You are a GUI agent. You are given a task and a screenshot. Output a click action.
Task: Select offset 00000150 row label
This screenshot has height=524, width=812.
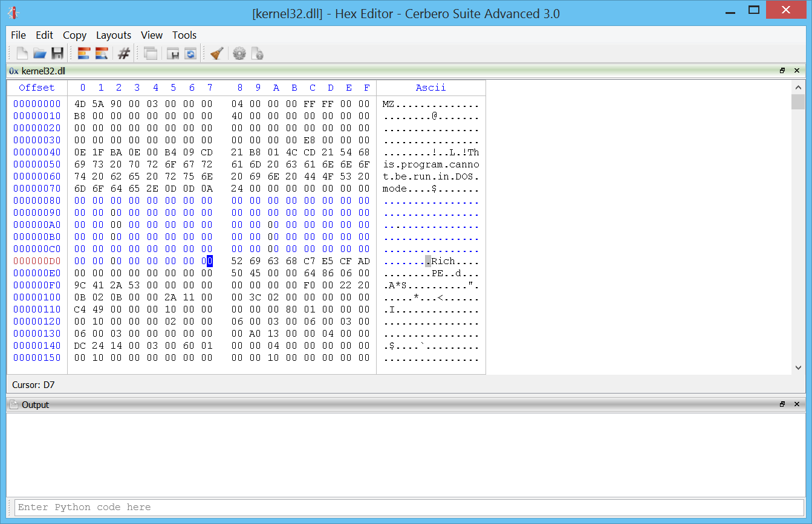[37, 358]
